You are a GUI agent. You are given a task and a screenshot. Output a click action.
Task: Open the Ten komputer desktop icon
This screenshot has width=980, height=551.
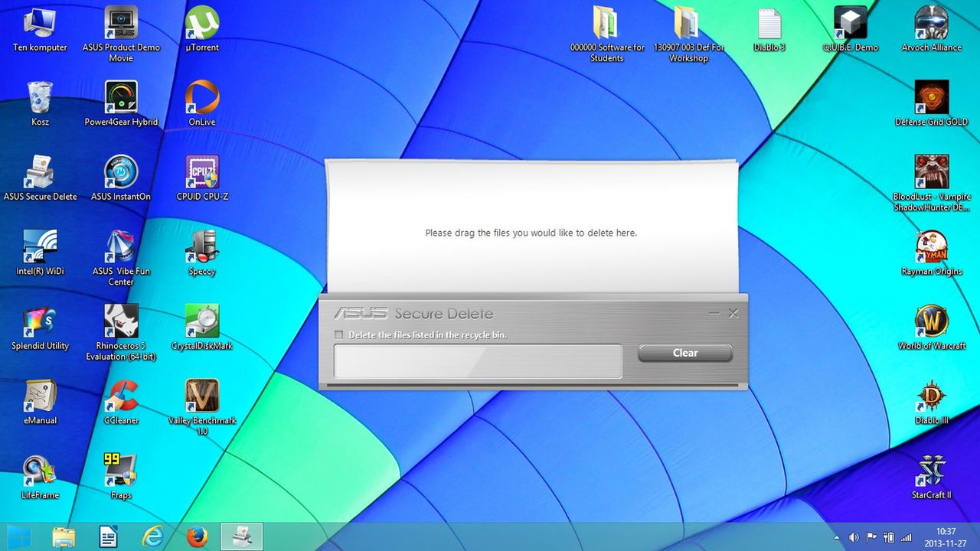click(x=40, y=29)
